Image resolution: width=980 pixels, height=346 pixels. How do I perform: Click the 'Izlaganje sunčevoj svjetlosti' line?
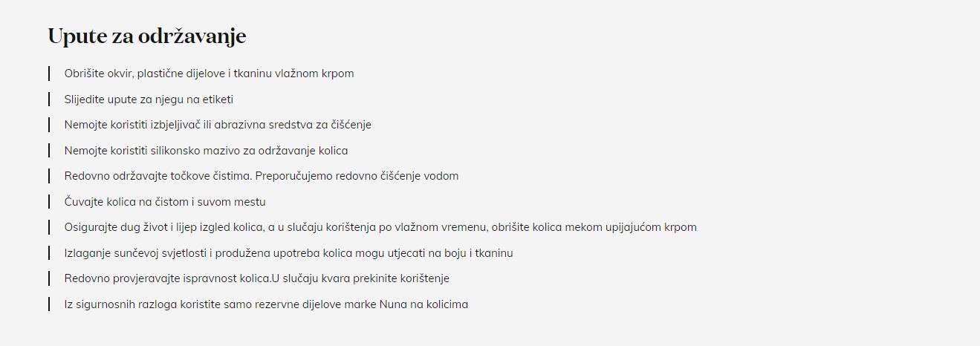click(288, 253)
